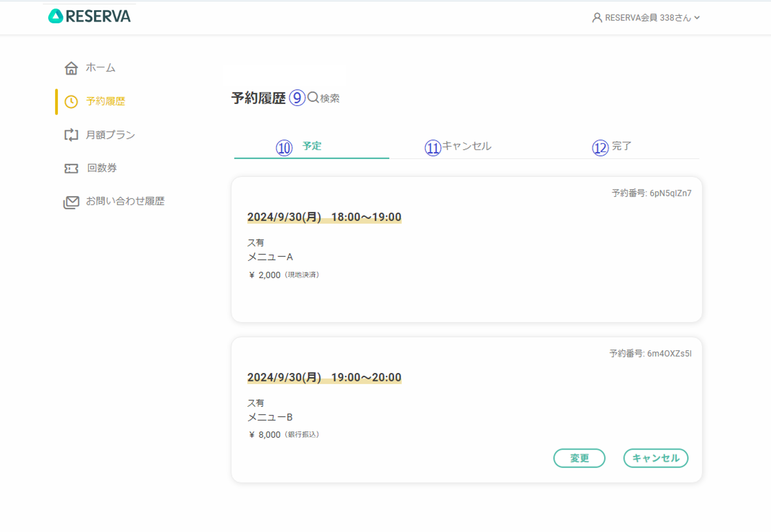Image resolution: width=771 pixels, height=532 pixels.
Task: Click the 検索 label
Action: tap(330, 98)
